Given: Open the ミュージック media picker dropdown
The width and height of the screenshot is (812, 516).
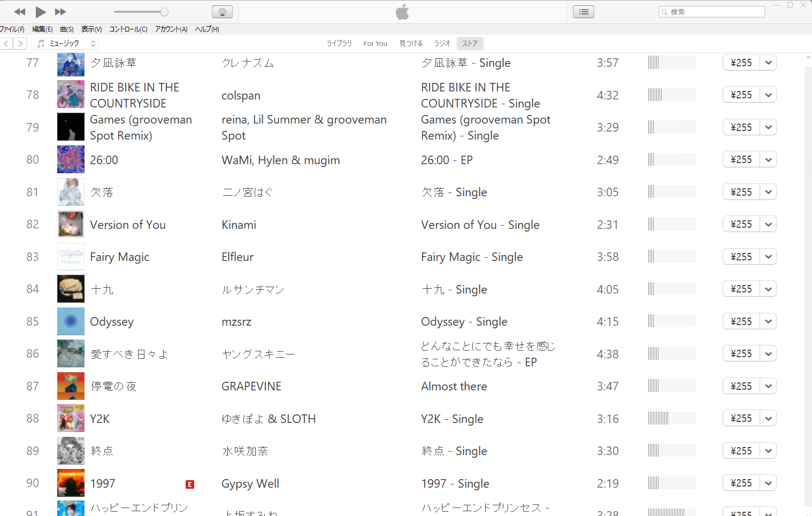Looking at the screenshot, I should click(65, 44).
